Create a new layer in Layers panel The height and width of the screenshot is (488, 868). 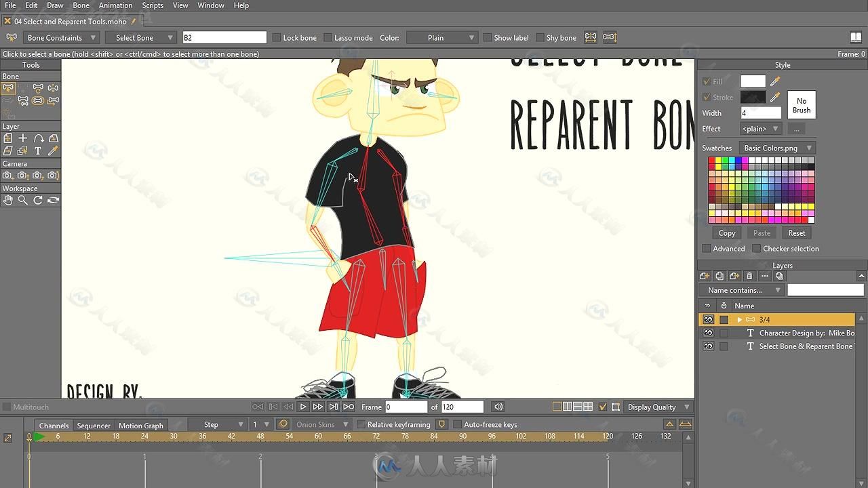pyautogui.click(x=705, y=276)
